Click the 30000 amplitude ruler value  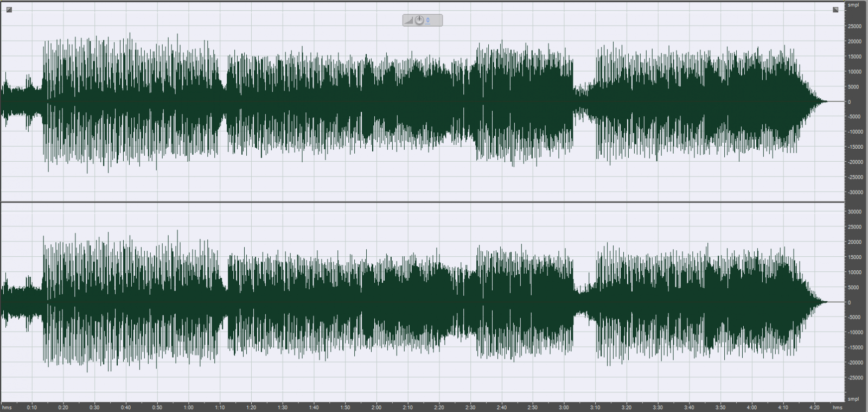pos(855,212)
